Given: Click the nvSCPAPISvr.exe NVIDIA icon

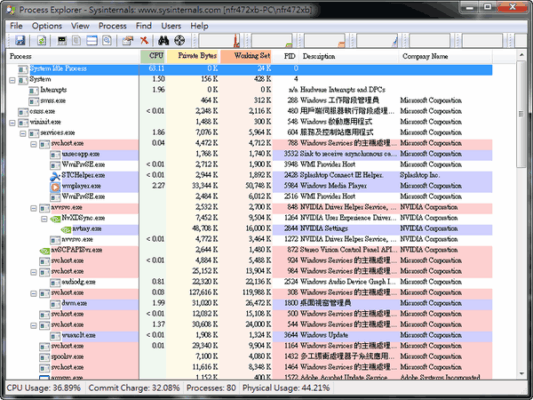Looking at the screenshot, I should (45, 250).
